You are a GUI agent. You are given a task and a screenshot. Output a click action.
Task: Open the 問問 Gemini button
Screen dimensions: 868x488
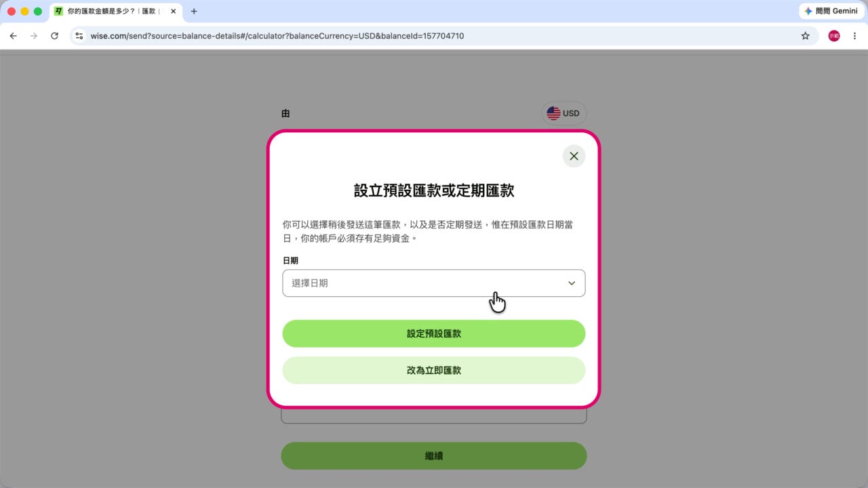[831, 11]
